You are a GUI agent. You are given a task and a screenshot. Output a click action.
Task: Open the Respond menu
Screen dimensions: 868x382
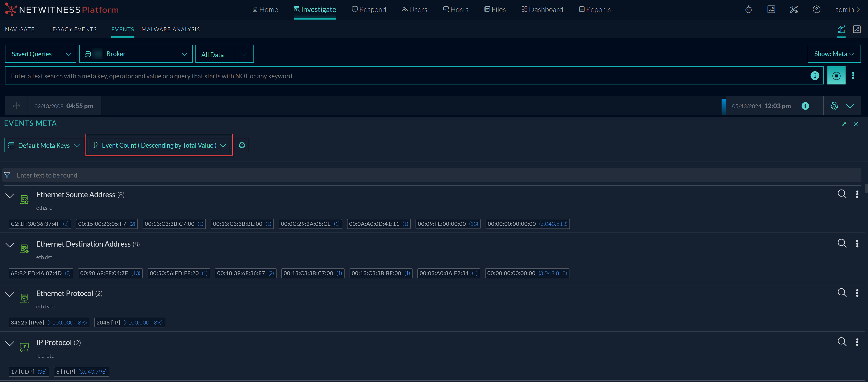point(369,10)
